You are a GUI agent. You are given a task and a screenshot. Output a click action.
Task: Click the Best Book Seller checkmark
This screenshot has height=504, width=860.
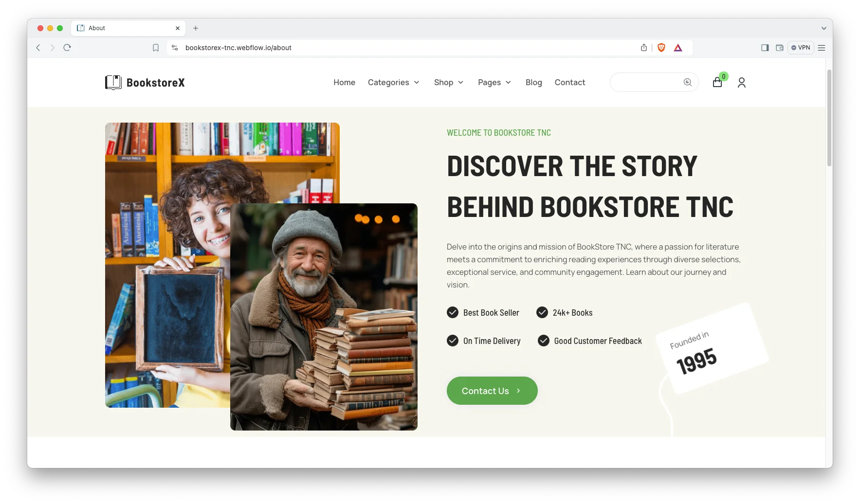pyautogui.click(x=453, y=312)
